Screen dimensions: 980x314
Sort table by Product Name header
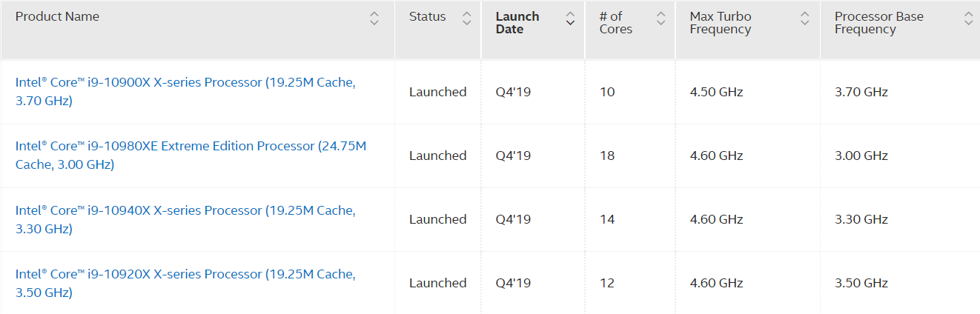pyautogui.click(x=57, y=16)
